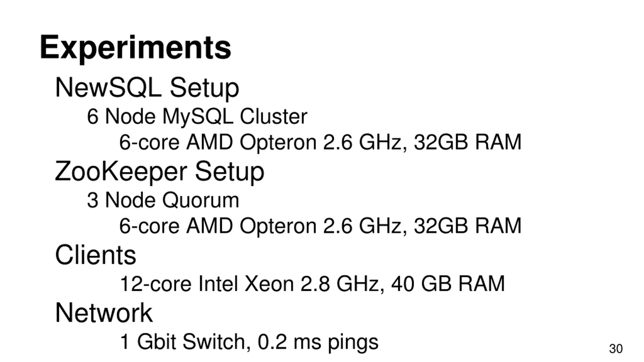This screenshot has height=362, width=644.
Task: Click the word Cluster in the MySQL line
Action: pos(273,116)
